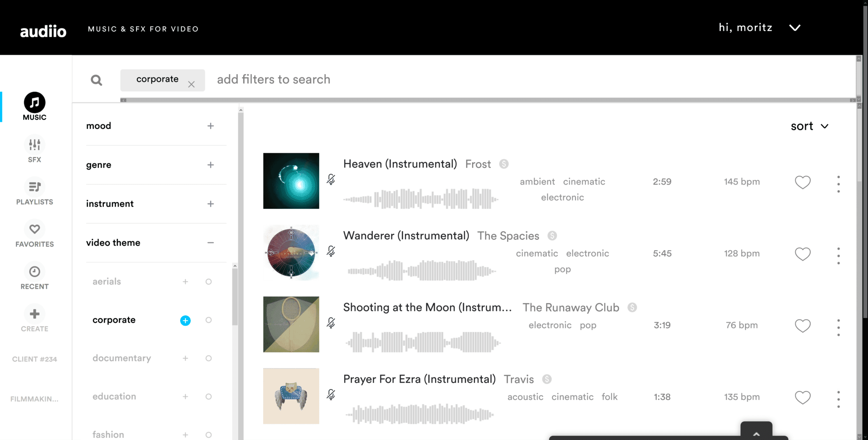Image resolution: width=868 pixels, height=440 pixels.
Task: Open more options for Wanderer track
Action: (x=838, y=255)
